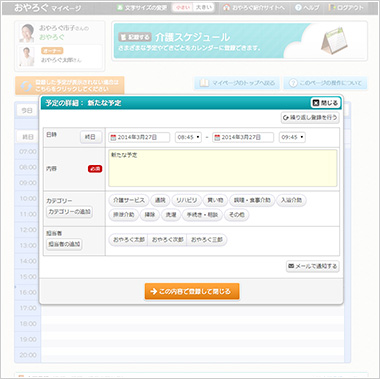Open ヘルプ in top bar
The width and height of the screenshot is (380, 379).
[307, 8]
